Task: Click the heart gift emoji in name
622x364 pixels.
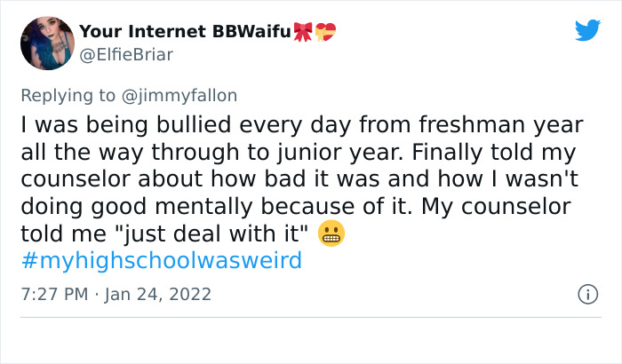Action: [x=326, y=33]
